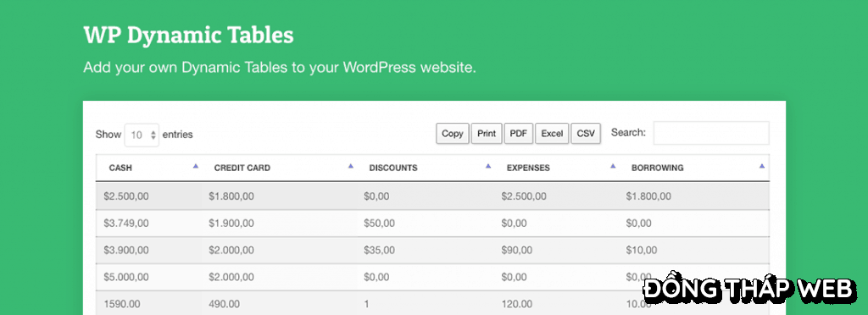Click the WP Dynamic Tables heading
Screen dimensions: 868x315
[188, 36]
